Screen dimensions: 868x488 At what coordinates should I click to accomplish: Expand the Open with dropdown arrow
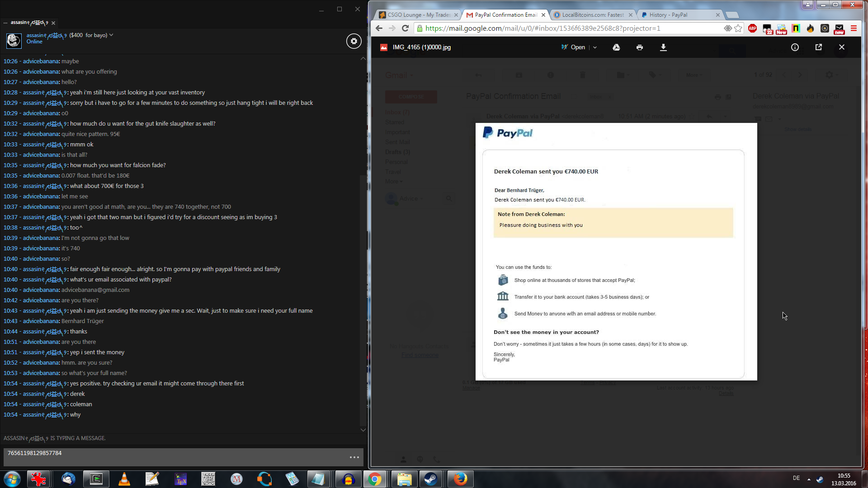[x=595, y=47]
